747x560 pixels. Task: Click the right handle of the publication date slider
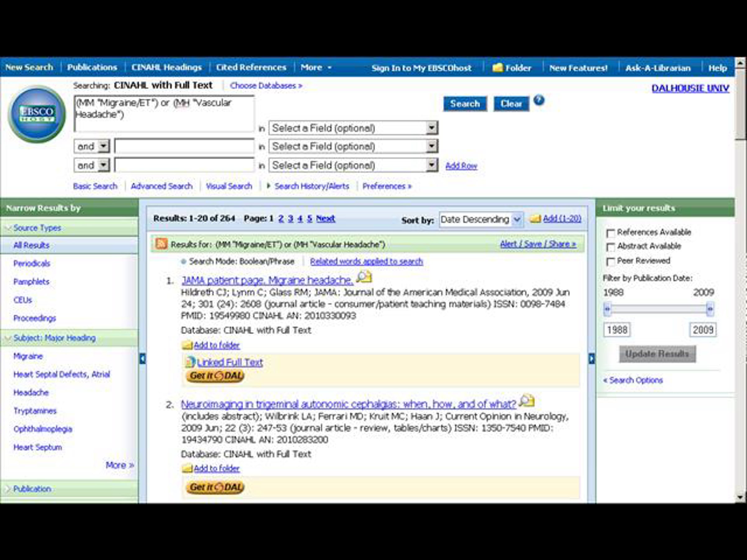(x=710, y=309)
